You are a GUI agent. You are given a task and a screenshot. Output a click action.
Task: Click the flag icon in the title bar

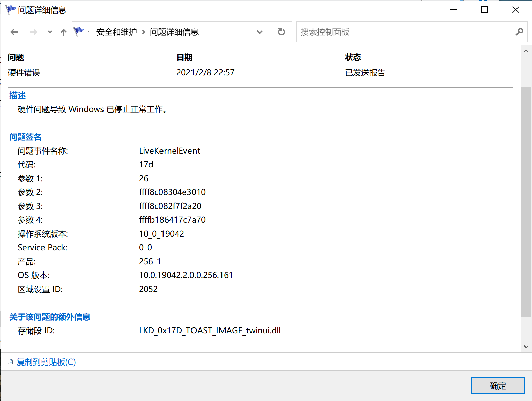[x=10, y=10]
